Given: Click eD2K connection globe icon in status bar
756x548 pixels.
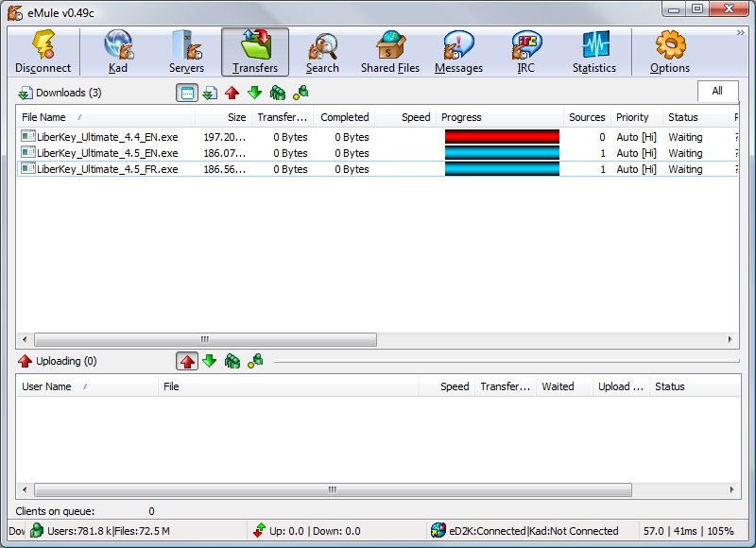Looking at the screenshot, I should 438,530.
